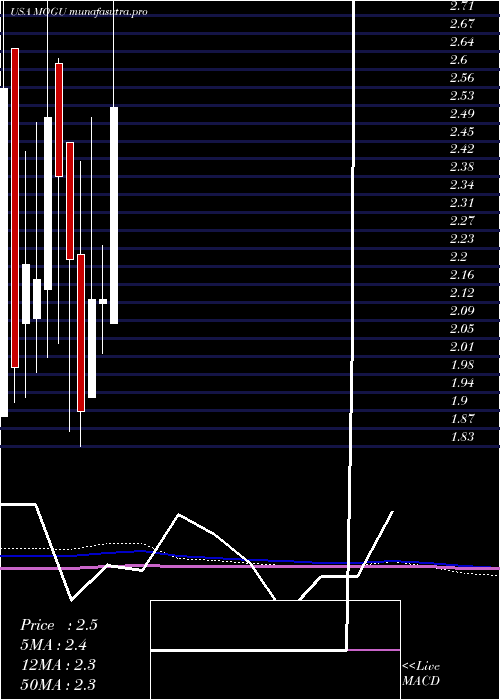Screen dimensions: 500x700
Task: Click the 1.98 price axis label
Action: tap(462, 365)
